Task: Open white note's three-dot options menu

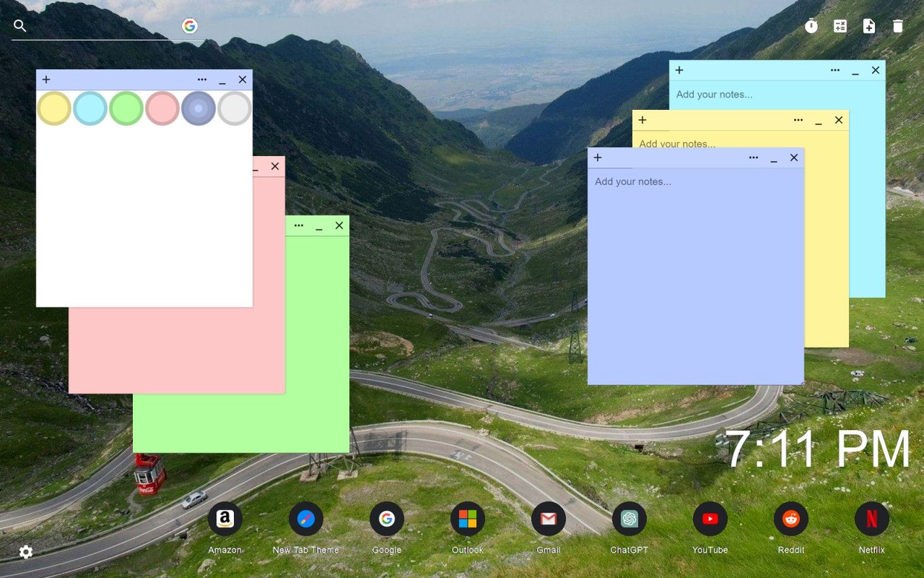Action: coord(202,79)
